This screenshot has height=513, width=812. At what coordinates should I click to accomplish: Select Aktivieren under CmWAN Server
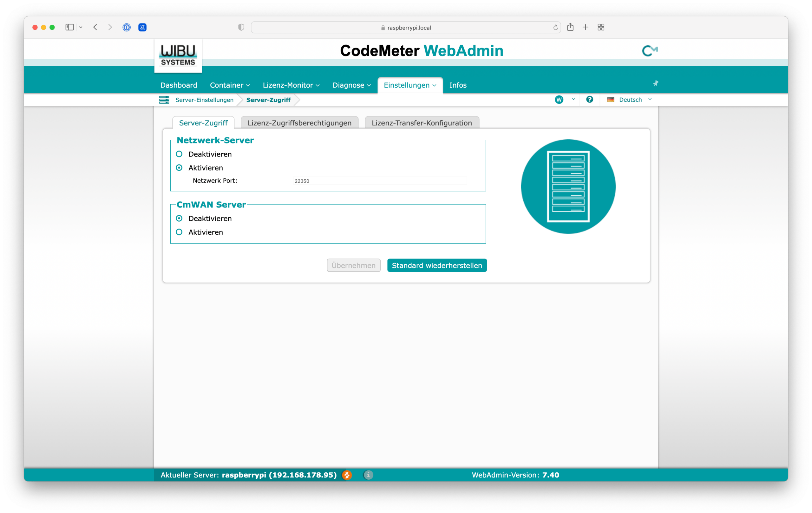click(179, 232)
